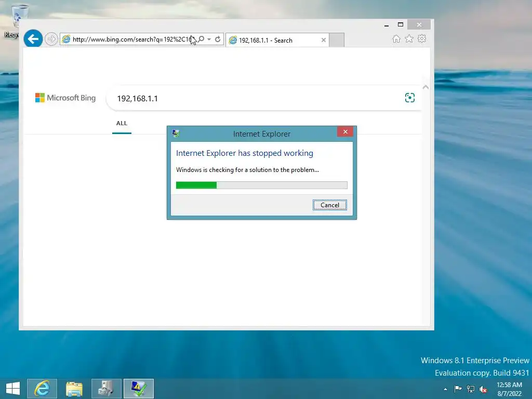Open the Windows Start button
Viewport: 532px width, 399px height.
(x=13, y=388)
